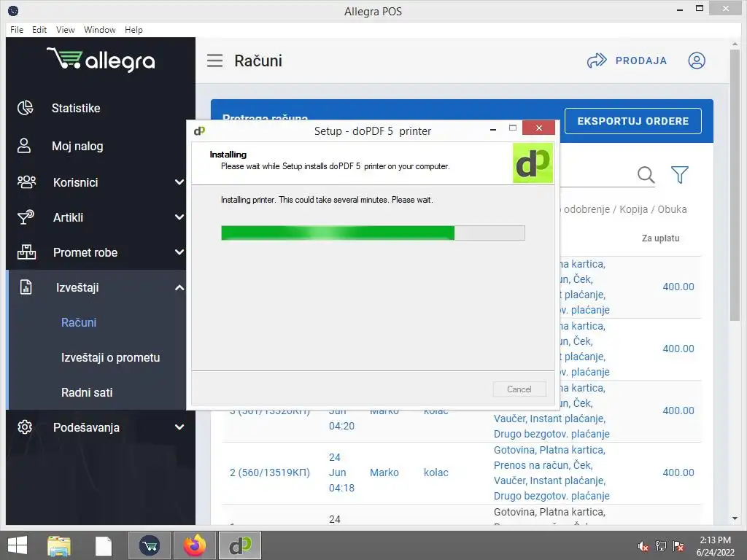The height and width of the screenshot is (560, 747).
Task: Click the search magnifier icon
Action: (646, 175)
